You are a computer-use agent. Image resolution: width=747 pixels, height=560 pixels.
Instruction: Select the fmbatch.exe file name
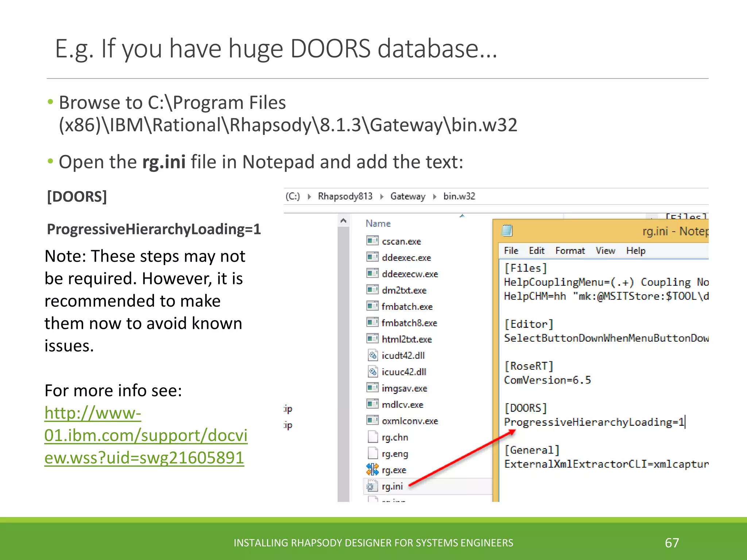click(407, 307)
